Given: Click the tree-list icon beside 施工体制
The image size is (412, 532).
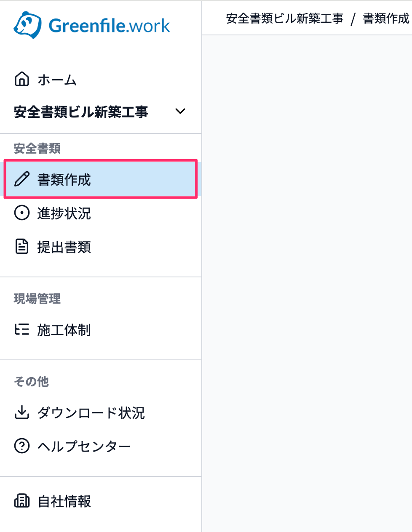Looking at the screenshot, I should click(22, 329).
